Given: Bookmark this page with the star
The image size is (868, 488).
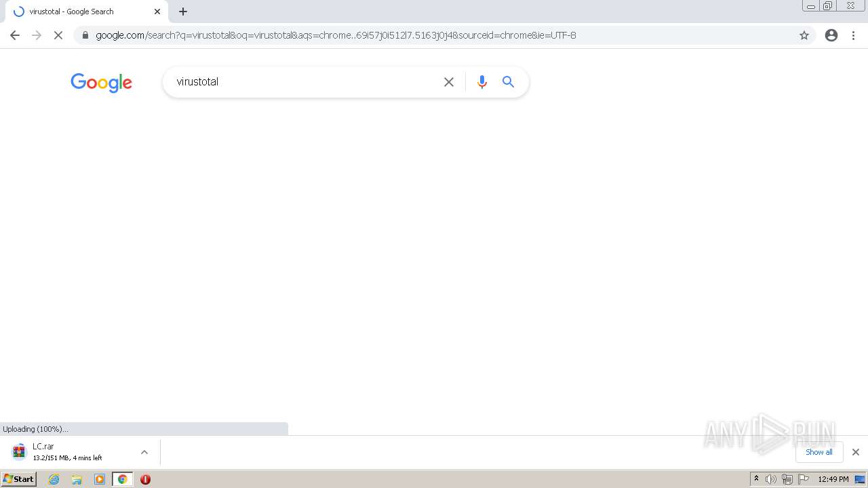Looking at the screenshot, I should pyautogui.click(x=804, y=35).
